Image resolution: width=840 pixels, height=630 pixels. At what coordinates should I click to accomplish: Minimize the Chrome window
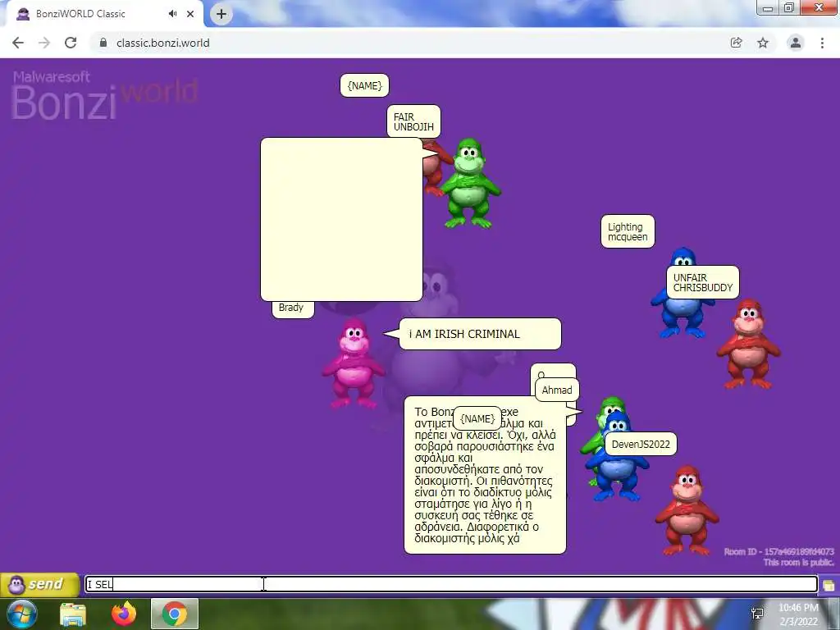tap(767, 7)
